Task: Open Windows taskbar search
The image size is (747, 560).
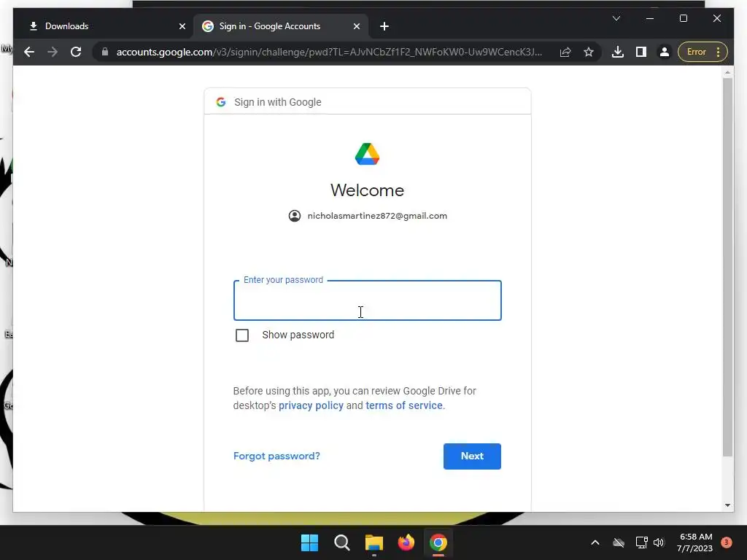Action: (x=342, y=542)
